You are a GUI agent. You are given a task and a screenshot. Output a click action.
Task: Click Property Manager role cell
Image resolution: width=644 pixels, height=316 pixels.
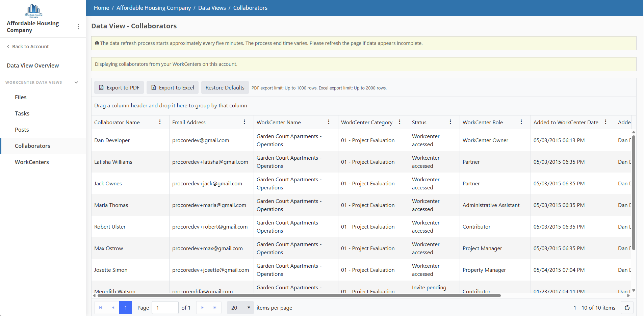pos(495,270)
